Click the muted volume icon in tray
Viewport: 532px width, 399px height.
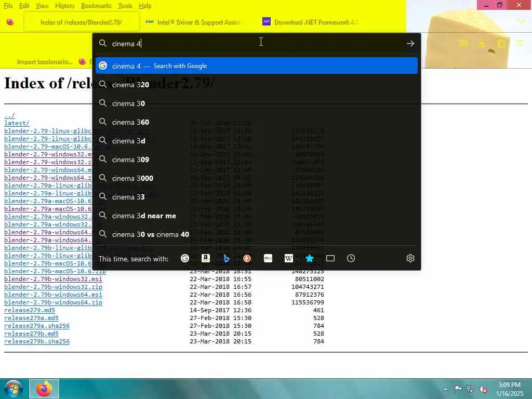[484, 389]
